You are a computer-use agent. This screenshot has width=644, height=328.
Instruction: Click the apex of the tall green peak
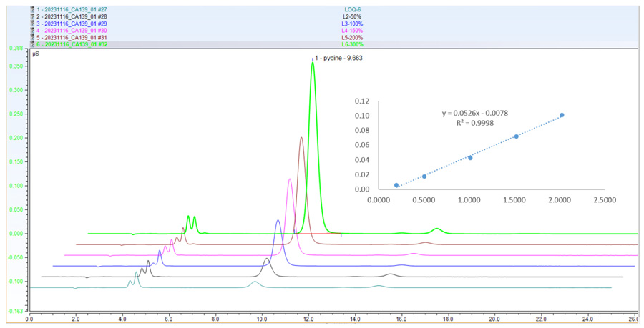tap(313, 63)
